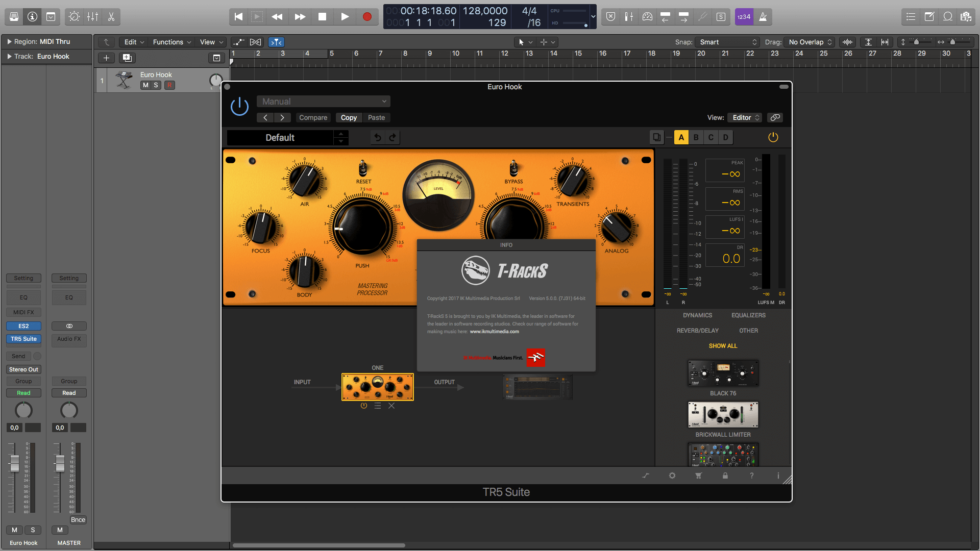
Task: Open T-RackS settings gear icon
Action: click(672, 475)
